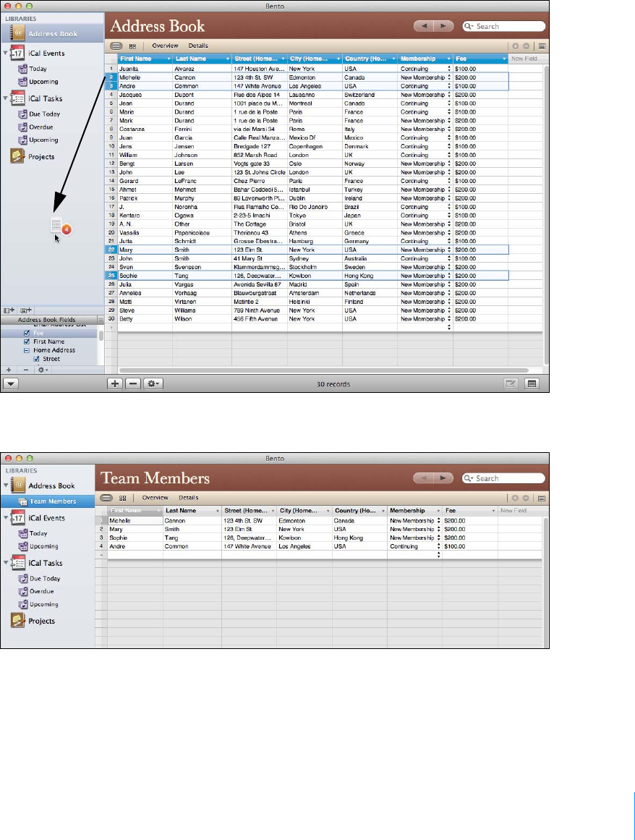
Task: Open Details tab in Team Members window
Action: tap(189, 498)
